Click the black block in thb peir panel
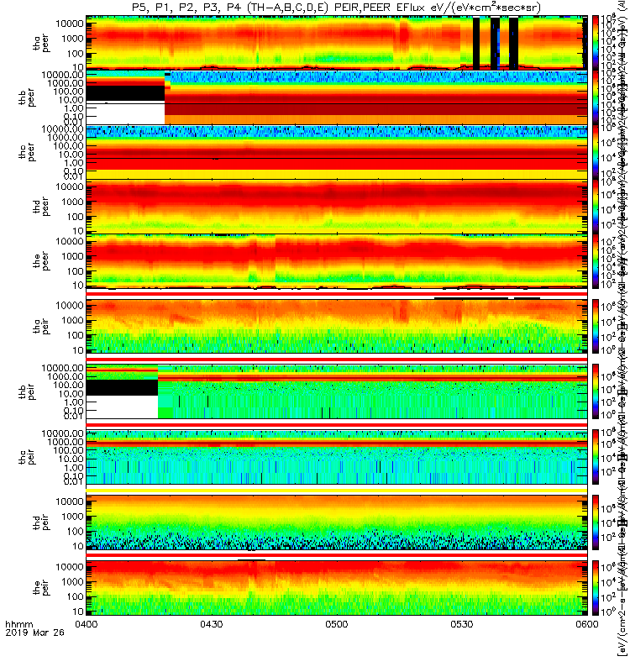This screenshot has height=672, width=630. click(122, 387)
